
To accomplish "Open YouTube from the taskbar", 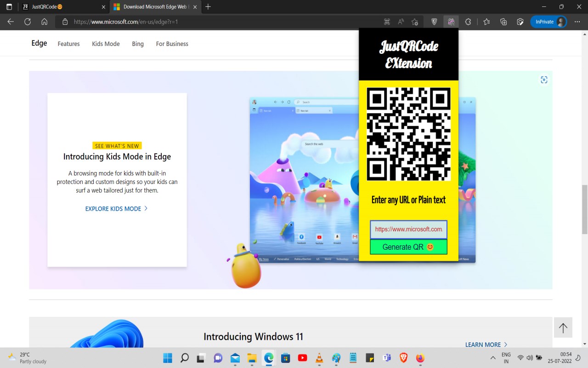I will pyautogui.click(x=302, y=358).
